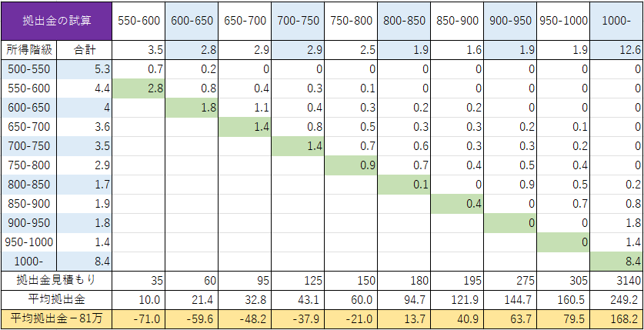The width and height of the screenshot is (644, 330).
Task: Select the 950-1000 row label cell
Action: [x=29, y=242]
